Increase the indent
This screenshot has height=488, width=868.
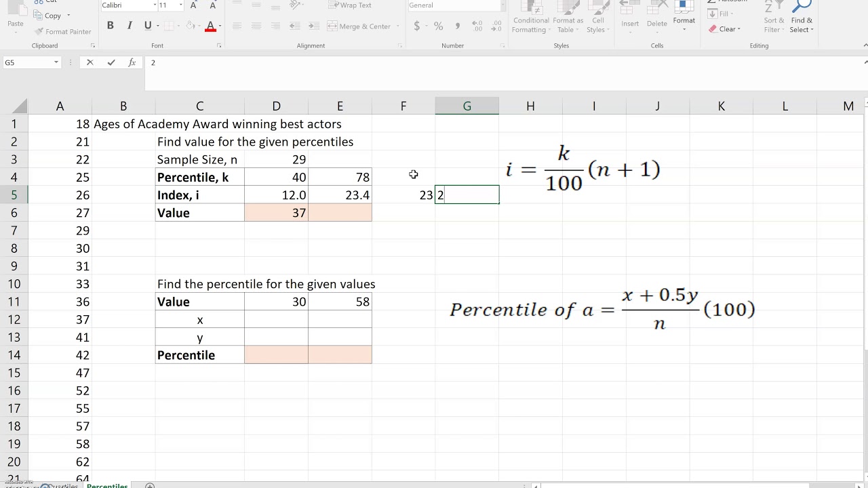(313, 26)
